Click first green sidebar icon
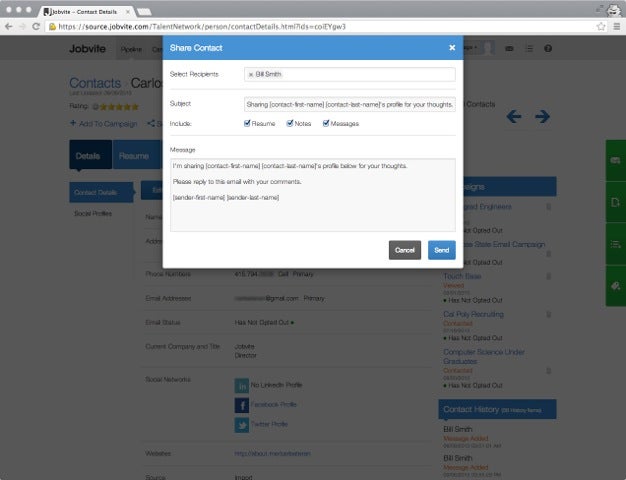The width and height of the screenshot is (626, 480). 615,160
